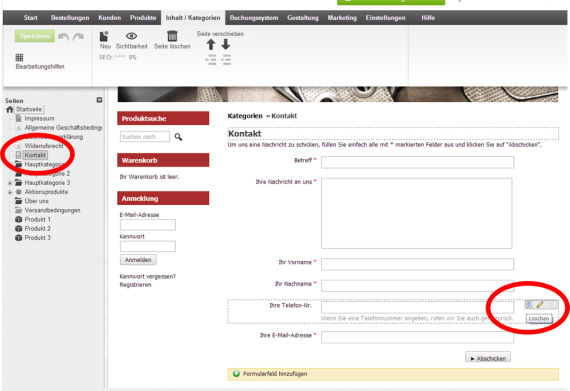
Task: Click the Produkt 1 box icon
Action: [x=19, y=219]
